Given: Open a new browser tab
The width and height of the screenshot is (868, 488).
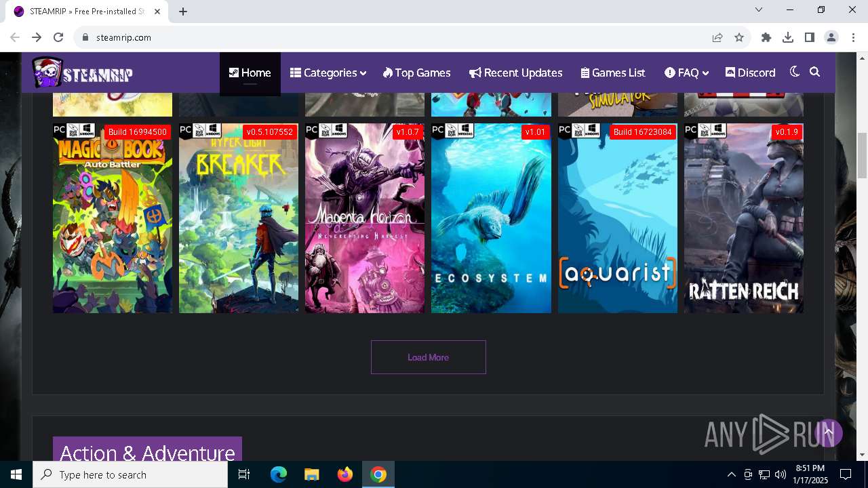Looking at the screenshot, I should pos(183,11).
